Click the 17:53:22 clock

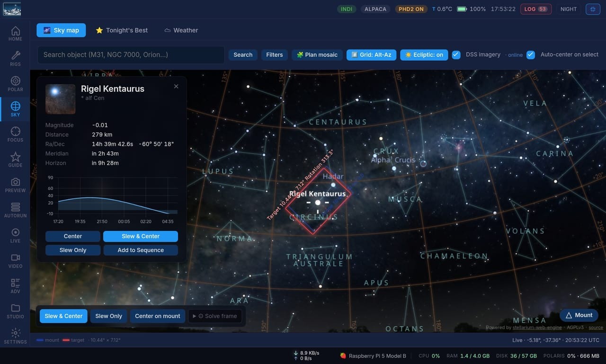click(x=503, y=9)
